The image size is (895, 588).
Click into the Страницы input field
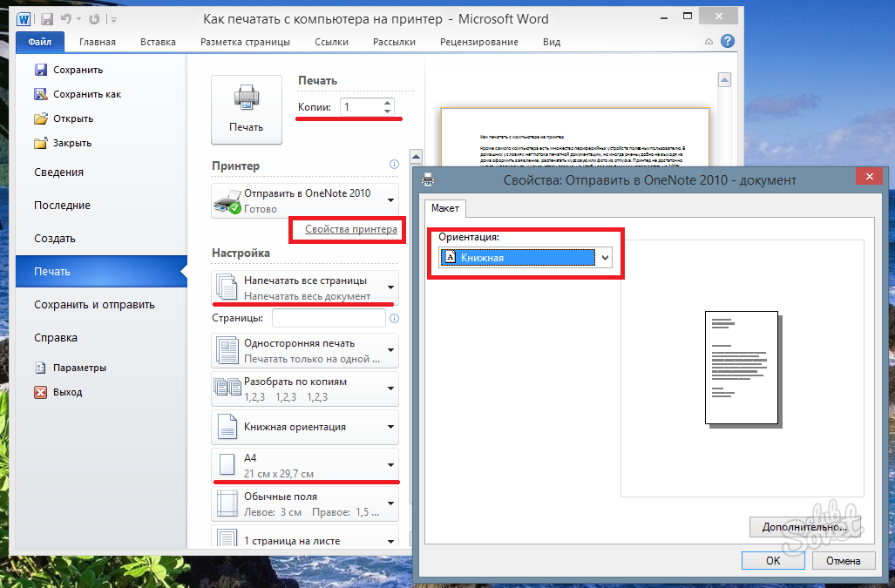pyautogui.click(x=329, y=319)
